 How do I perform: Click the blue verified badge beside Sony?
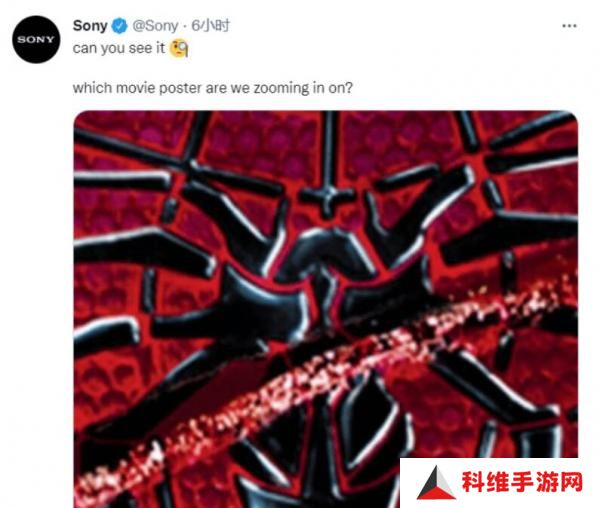click(x=119, y=26)
